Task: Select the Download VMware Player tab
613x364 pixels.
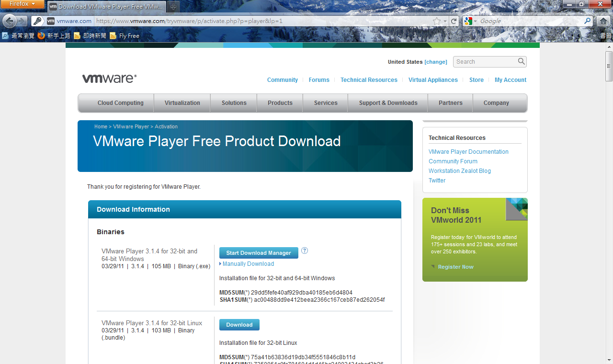Action: (x=106, y=7)
